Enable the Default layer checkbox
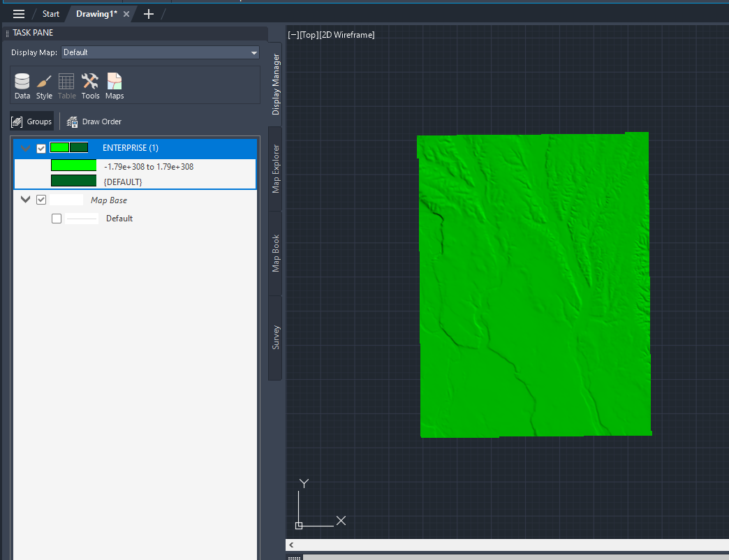Image resolution: width=729 pixels, height=560 pixels. pos(56,218)
